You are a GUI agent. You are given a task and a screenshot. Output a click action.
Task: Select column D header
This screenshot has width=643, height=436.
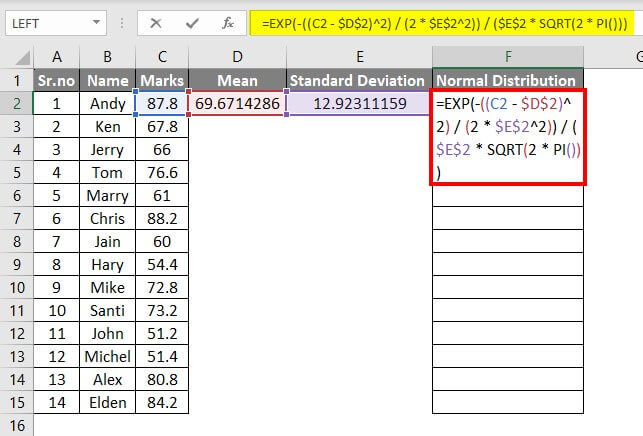click(237, 57)
